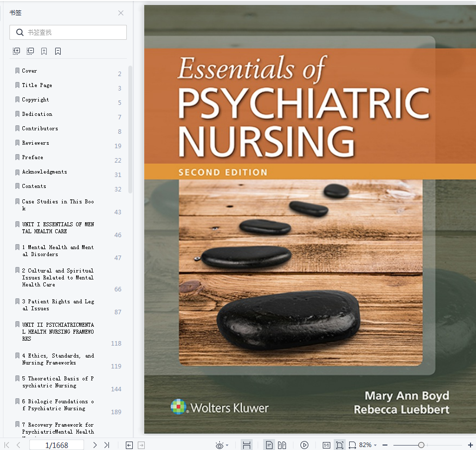Screen dimensions: 476x450
Task: Jump to 6 Biologic Foundations of Psychiatric Nursing
Action: [x=58, y=405]
